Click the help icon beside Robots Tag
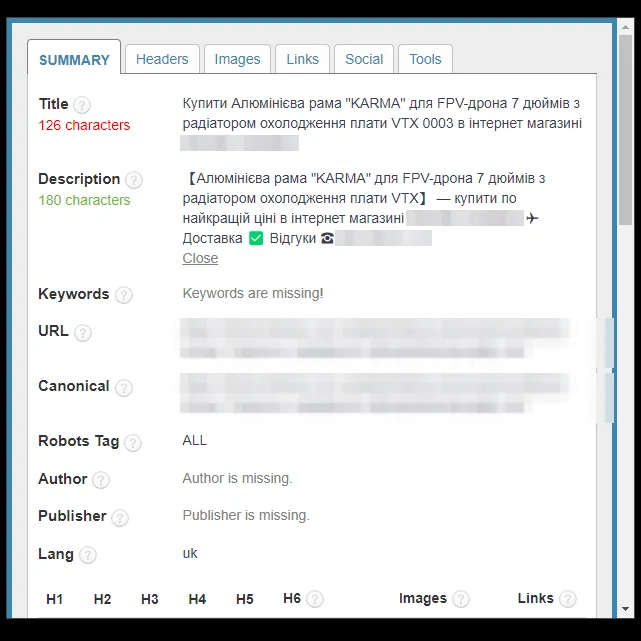This screenshot has width=641, height=641. pyautogui.click(x=133, y=443)
